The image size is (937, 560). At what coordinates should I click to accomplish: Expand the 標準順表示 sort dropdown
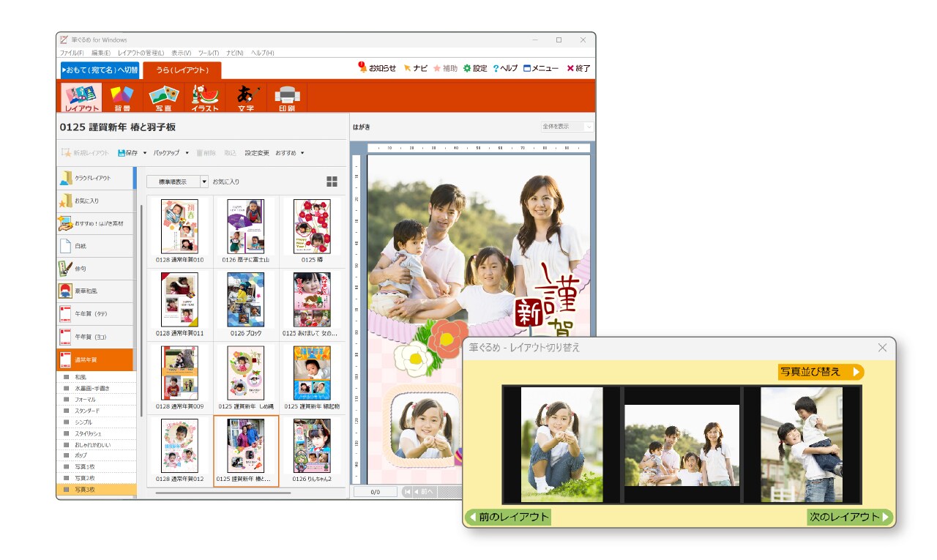tap(204, 182)
